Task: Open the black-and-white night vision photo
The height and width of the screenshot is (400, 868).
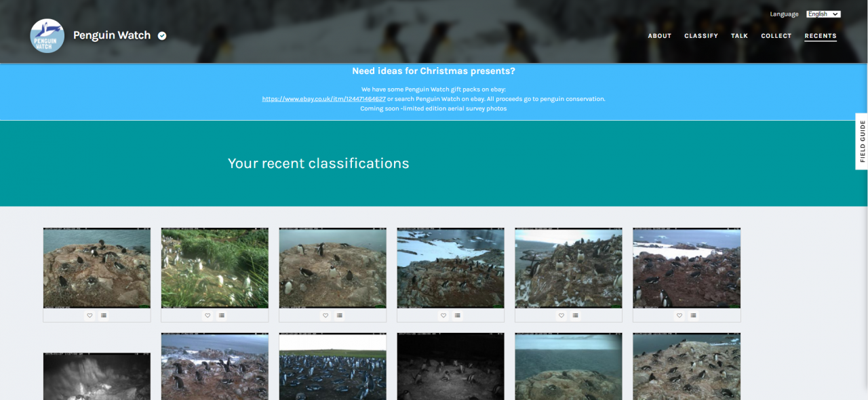Action: coord(97,376)
